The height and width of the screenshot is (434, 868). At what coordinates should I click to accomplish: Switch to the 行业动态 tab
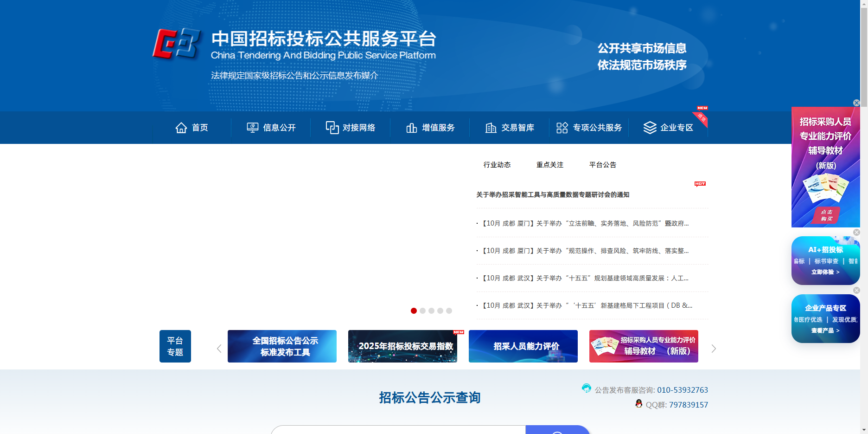click(497, 165)
